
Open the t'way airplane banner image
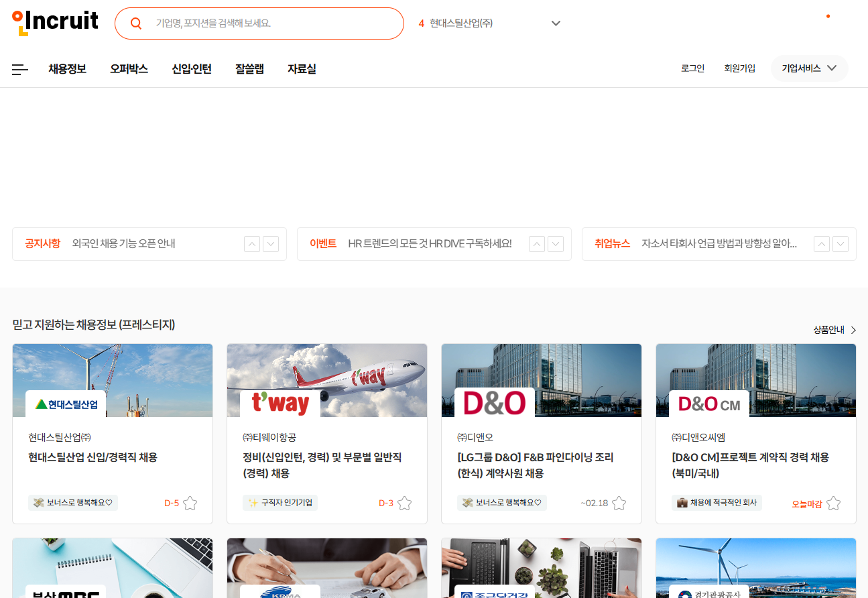click(327, 381)
